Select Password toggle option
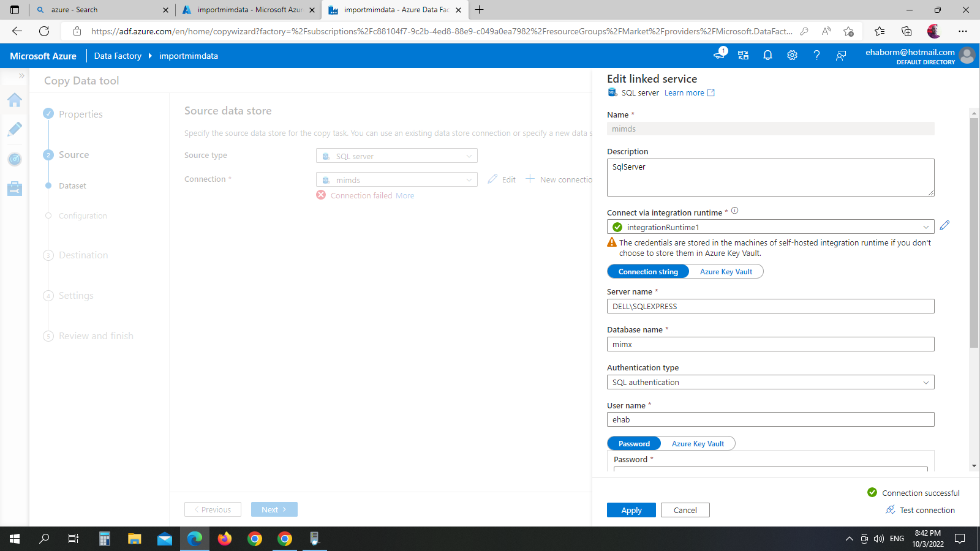This screenshot has width=980, height=551. tap(634, 443)
